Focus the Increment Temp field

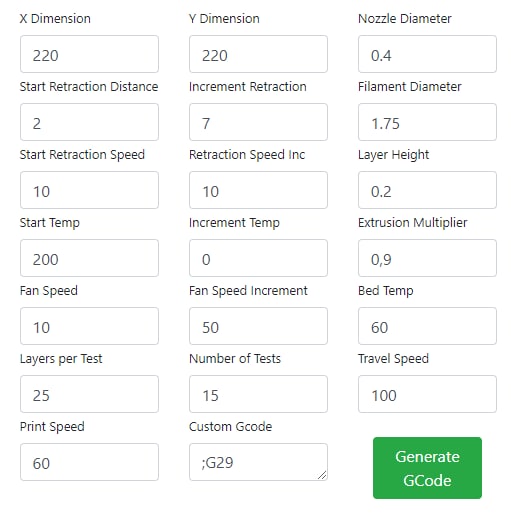tap(258, 258)
